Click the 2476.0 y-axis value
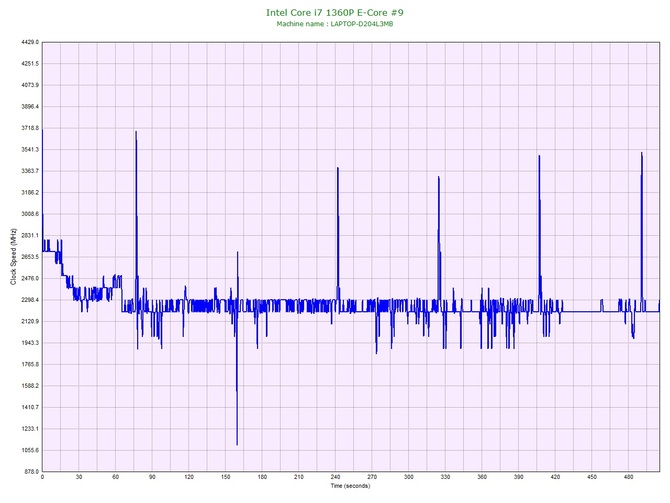 [30, 279]
